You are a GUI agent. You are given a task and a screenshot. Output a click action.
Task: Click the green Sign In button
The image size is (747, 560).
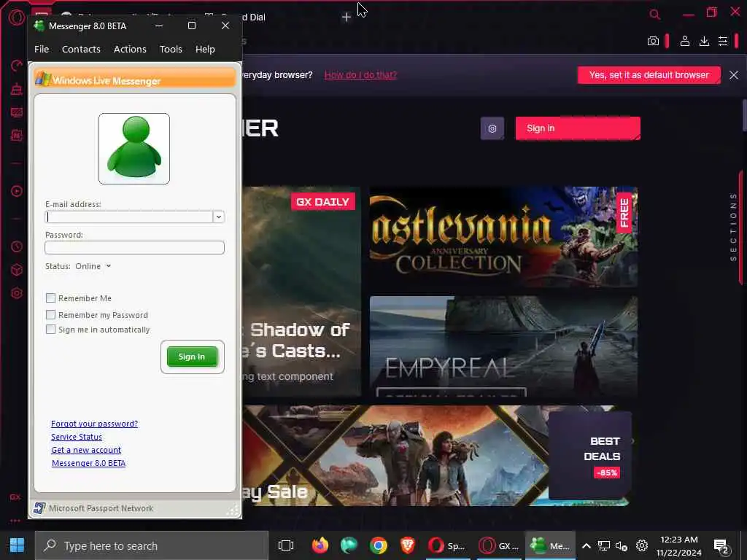192,357
